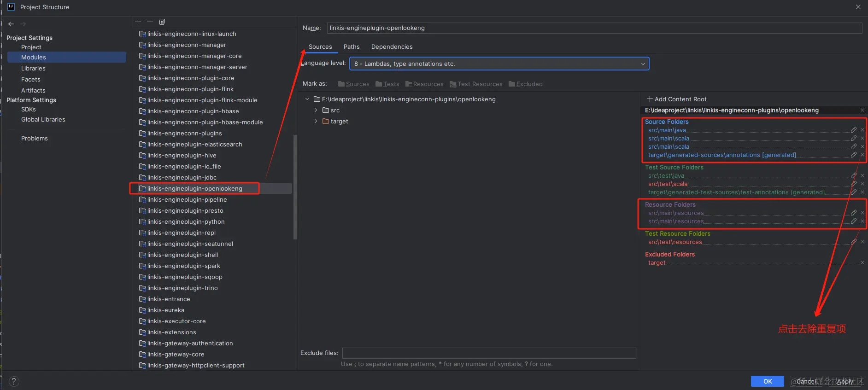This screenshot has width=868, height=390.
Task: Edit properties of src\test\java folder
Action: click(x=854, y=175)
